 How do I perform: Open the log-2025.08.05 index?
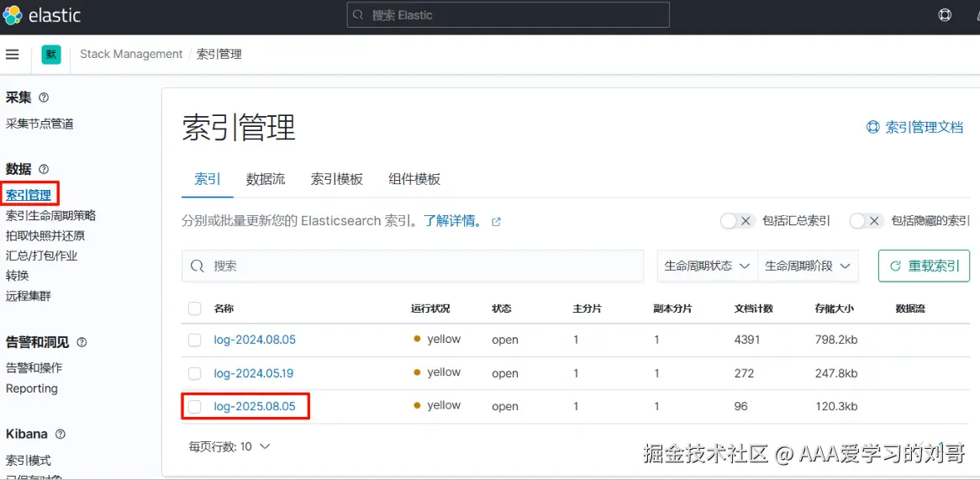(x=255, y=407)
